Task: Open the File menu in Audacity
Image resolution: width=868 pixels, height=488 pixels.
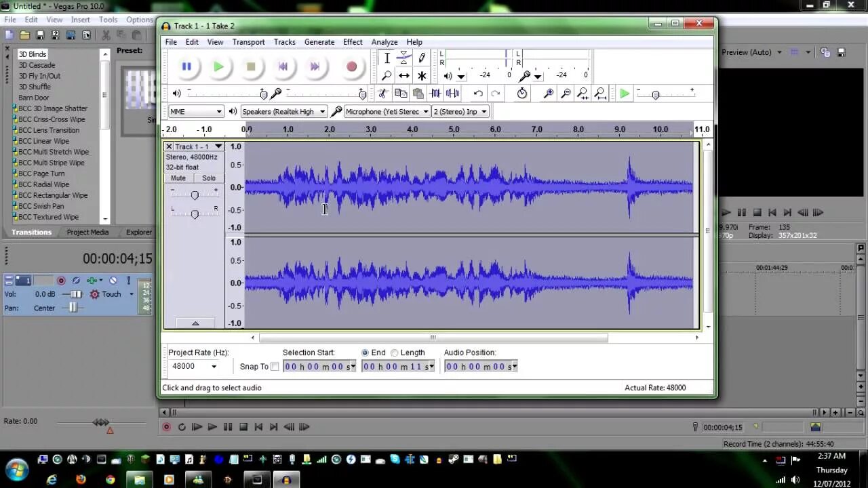Action: tap(171, 42)
